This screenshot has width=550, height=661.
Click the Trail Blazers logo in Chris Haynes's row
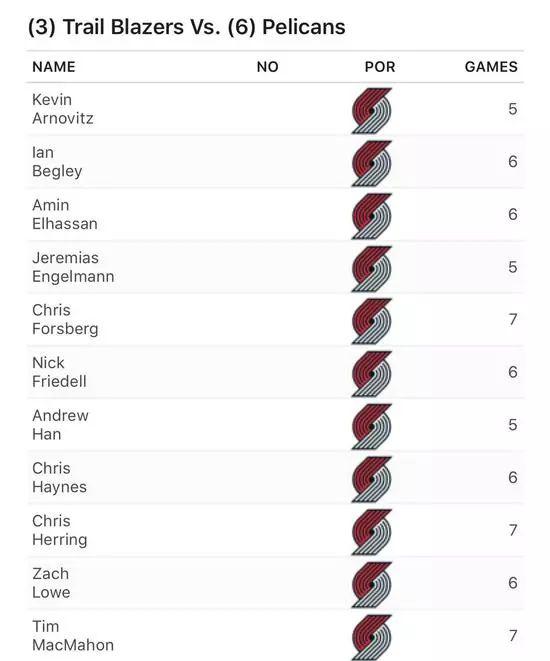[x=372, y=479]
